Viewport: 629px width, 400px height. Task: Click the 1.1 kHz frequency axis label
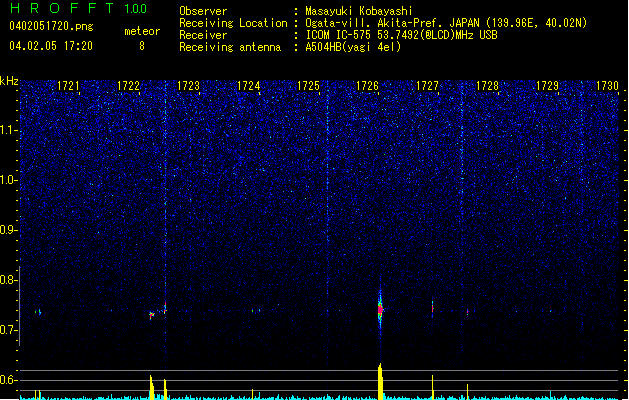[x=9, y=130]
